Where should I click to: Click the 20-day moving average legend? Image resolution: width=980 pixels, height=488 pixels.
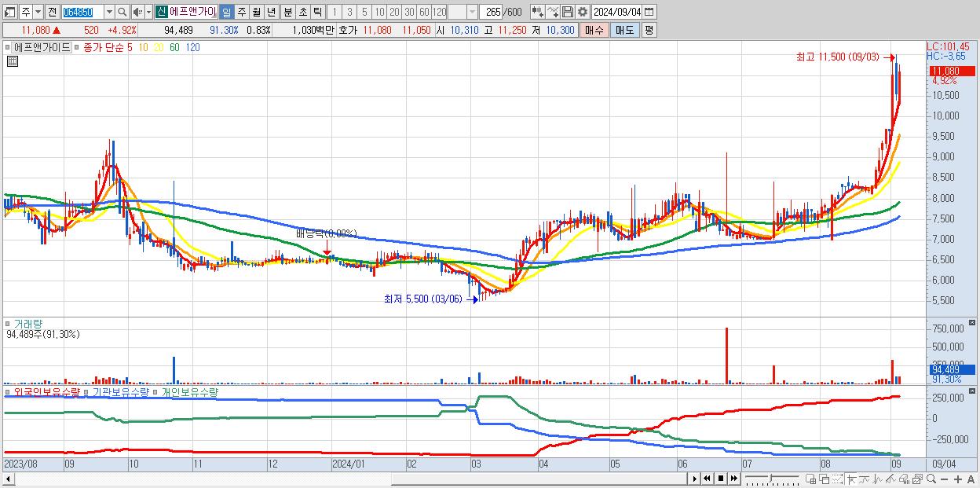pos(159,47)
